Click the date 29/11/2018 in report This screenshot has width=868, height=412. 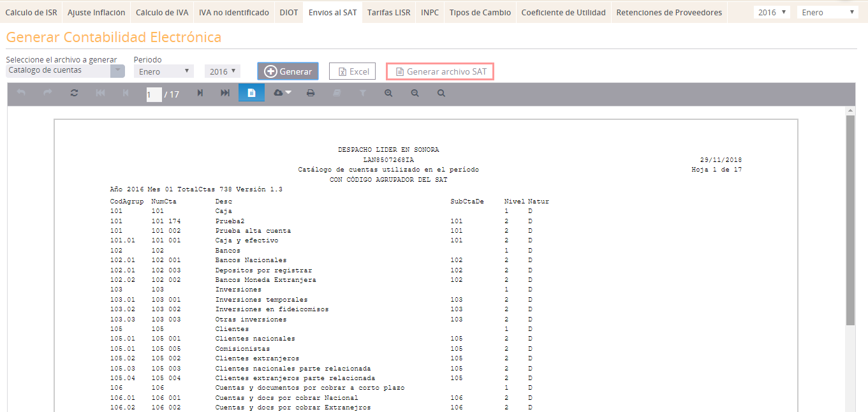point(721,159)
